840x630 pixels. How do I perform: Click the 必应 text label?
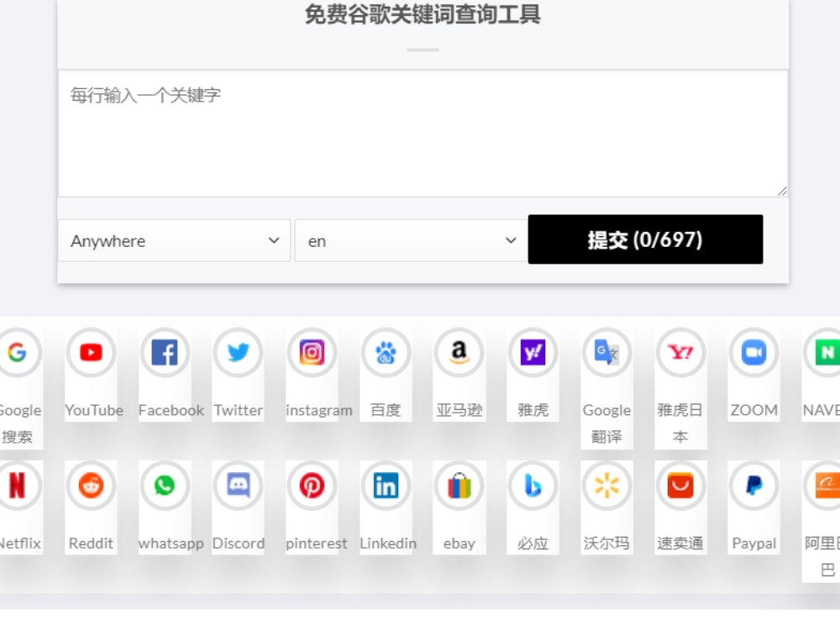point(533,543)
